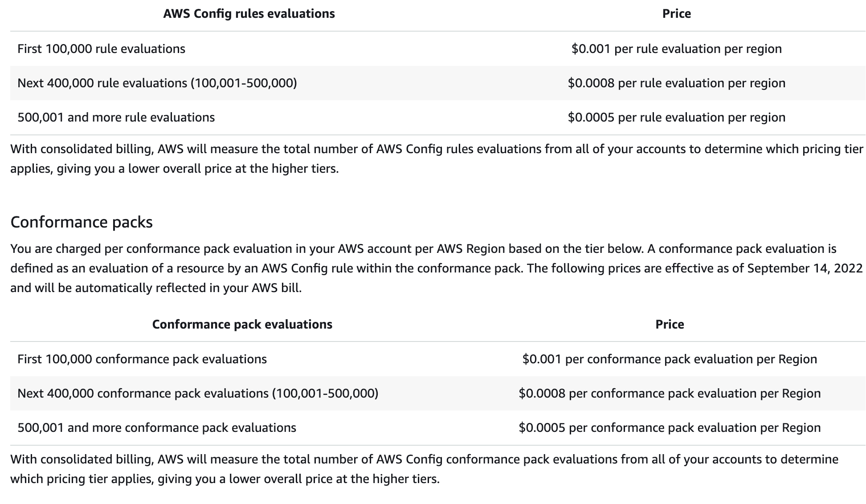This screenshot has height=504, width=866.
Task: Click the Price header in the conformance table
Action: 670,324
